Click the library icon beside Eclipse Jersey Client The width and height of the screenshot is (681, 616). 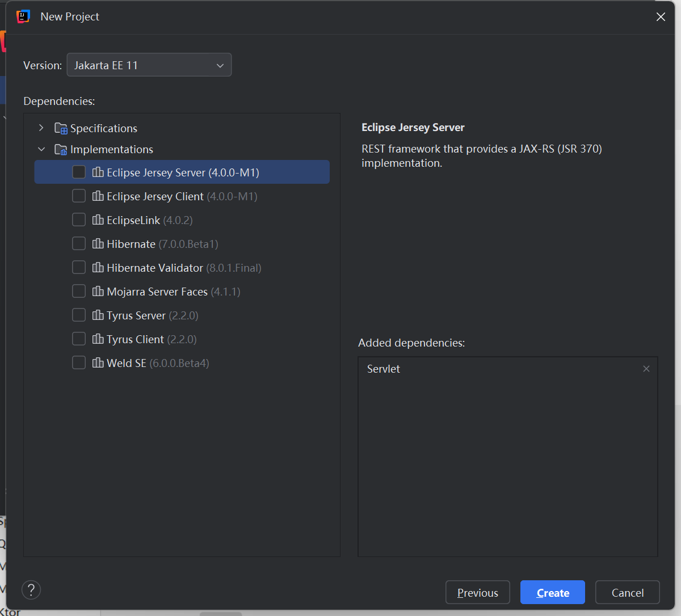[x=98, y=196]
